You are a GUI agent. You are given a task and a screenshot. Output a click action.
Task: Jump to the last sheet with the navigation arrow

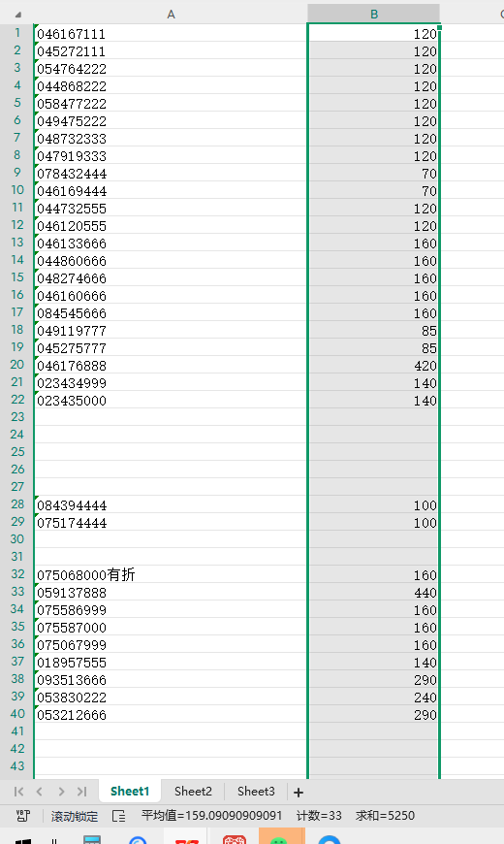coord(81,792)
